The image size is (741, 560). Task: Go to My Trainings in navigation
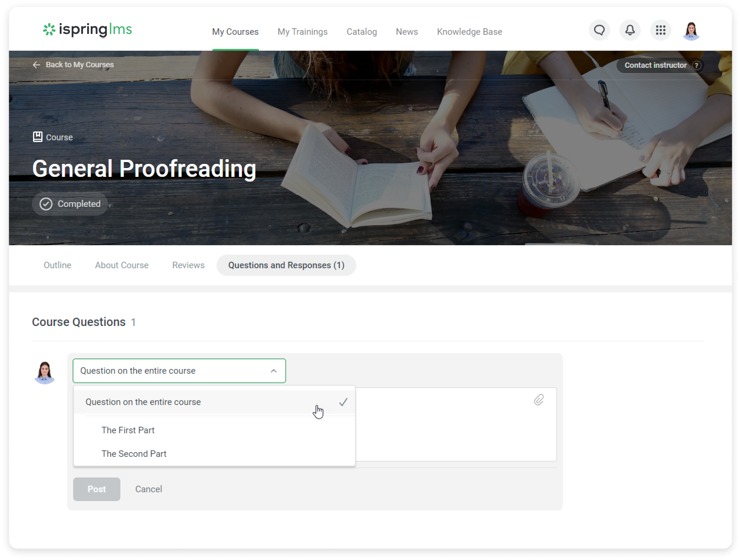pyautogui.click(x=303, y=32)
